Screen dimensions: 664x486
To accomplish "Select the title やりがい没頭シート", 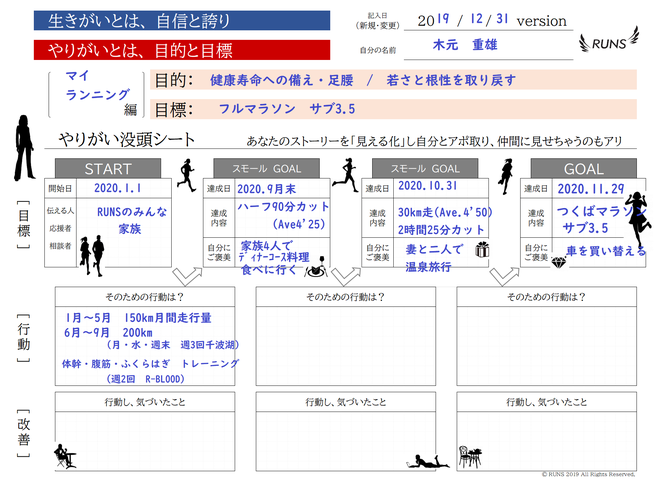I will (x=126, y=139).
